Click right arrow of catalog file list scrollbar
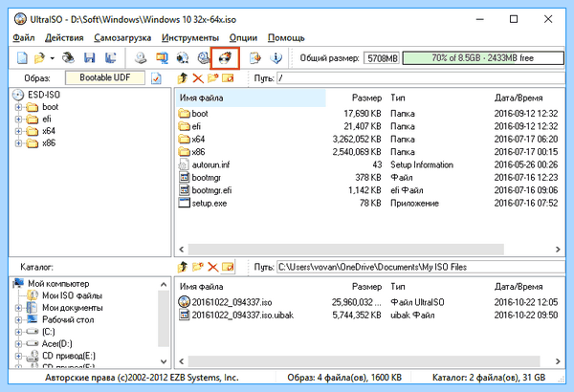 click(x=558, y=361)
